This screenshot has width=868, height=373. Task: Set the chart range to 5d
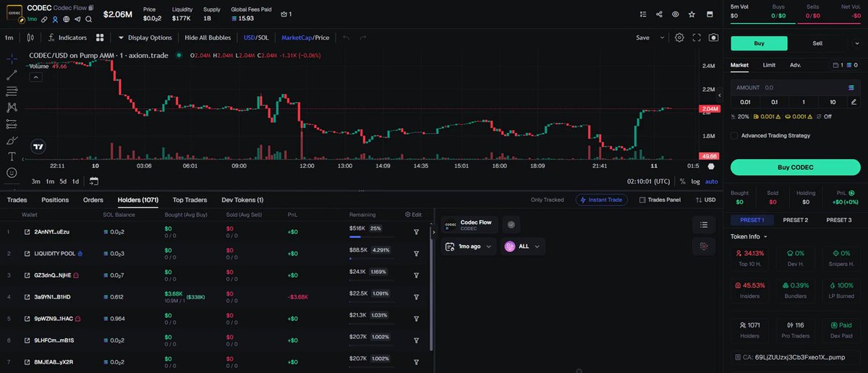pyautogui.click(x=63, y=181)
